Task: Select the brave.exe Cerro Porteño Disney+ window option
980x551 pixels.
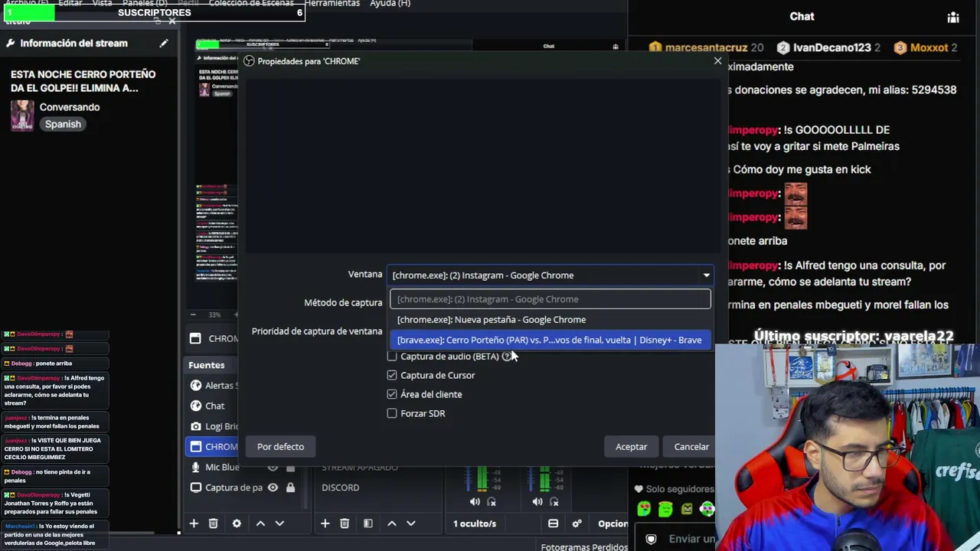Action: pyautogui.click(x=550, y=340)
